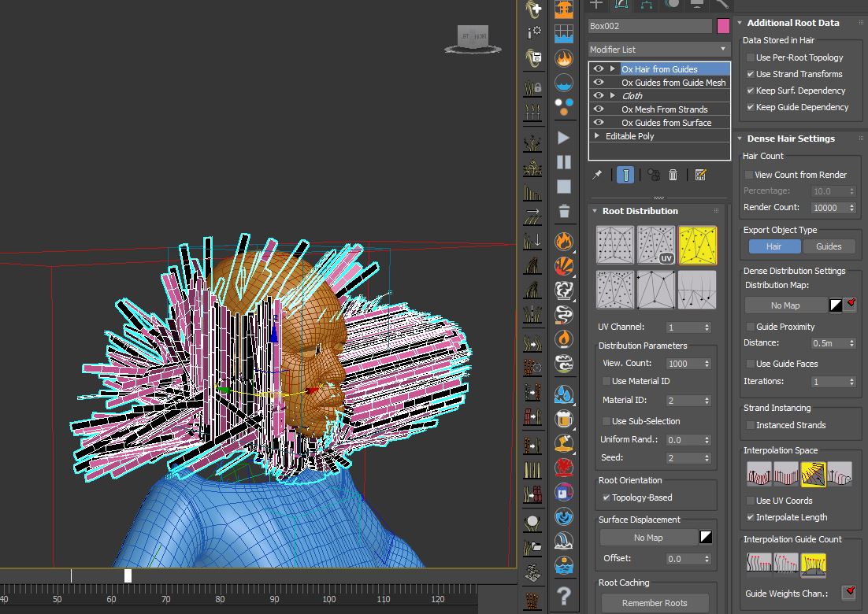Select Ox Guides from Surface modifier
Image resolution: width=868 pixels, height=614 pixels.
pyautogui.click(x=666, y=123)
